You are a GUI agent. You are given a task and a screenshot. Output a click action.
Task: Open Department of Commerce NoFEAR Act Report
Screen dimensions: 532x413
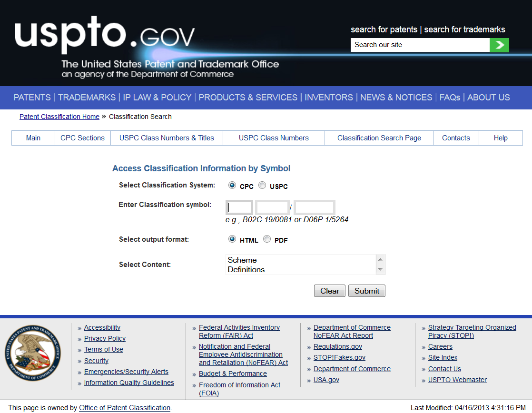pyautogui.click(x=352, y=332)
